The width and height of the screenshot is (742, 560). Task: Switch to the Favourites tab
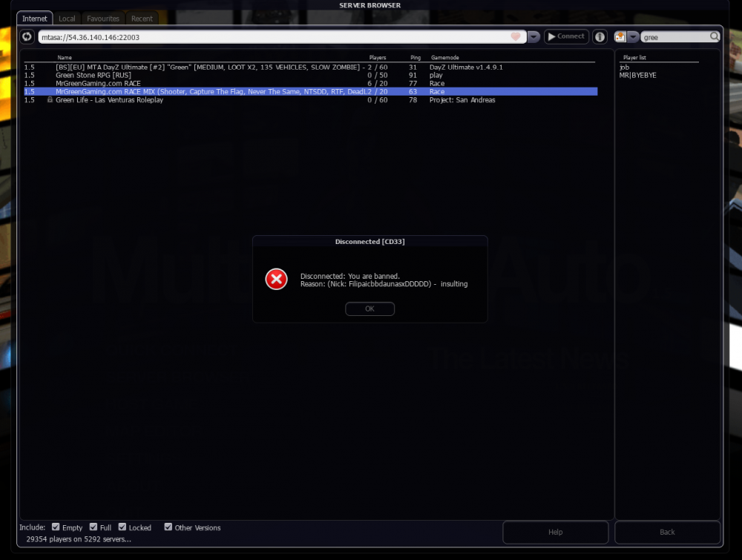[x=102, y=19]
